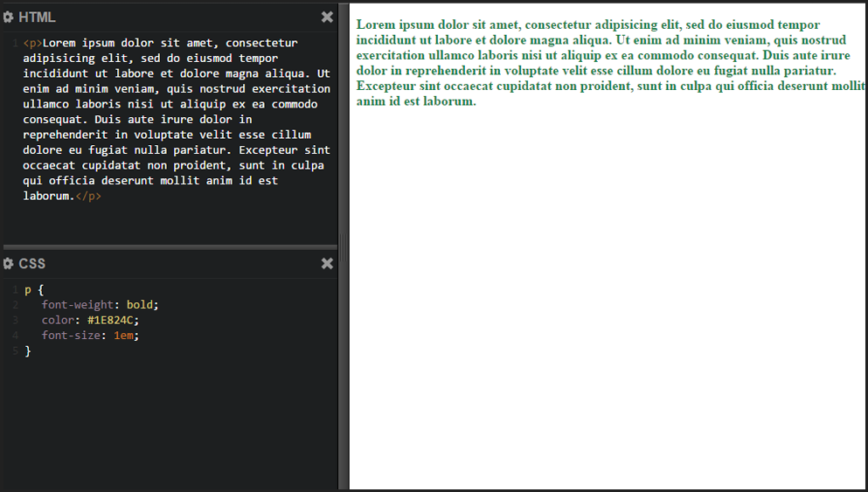Viewport: 868px width, 492px height.
Task: Click the divider between HTML and CSS panels
Action: (169, 247)
